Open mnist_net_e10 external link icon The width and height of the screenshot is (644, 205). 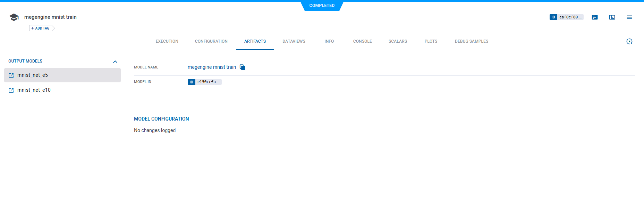pos(11,90)
